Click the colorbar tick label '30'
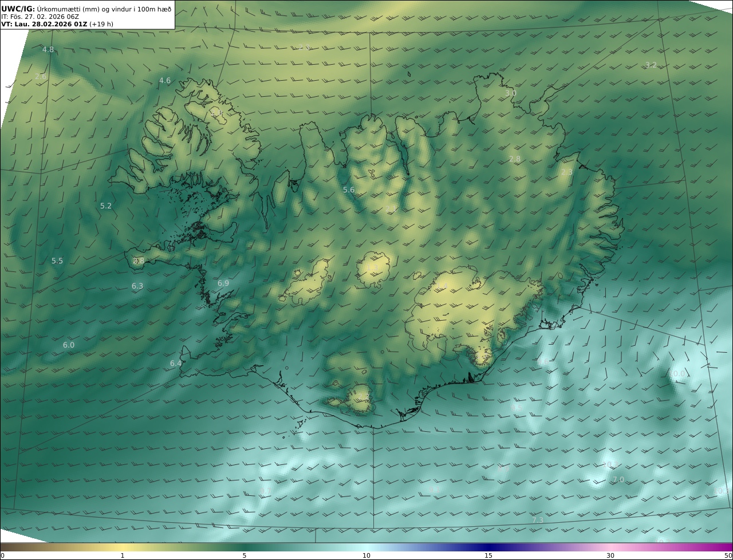 point(610,555)
